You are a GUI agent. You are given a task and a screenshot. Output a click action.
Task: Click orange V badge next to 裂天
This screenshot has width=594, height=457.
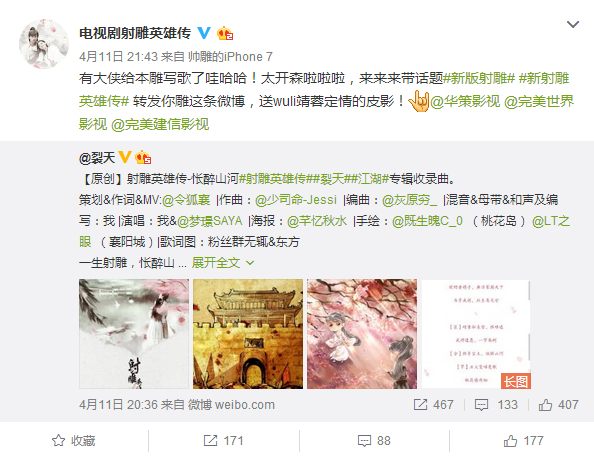click(125, 157)
